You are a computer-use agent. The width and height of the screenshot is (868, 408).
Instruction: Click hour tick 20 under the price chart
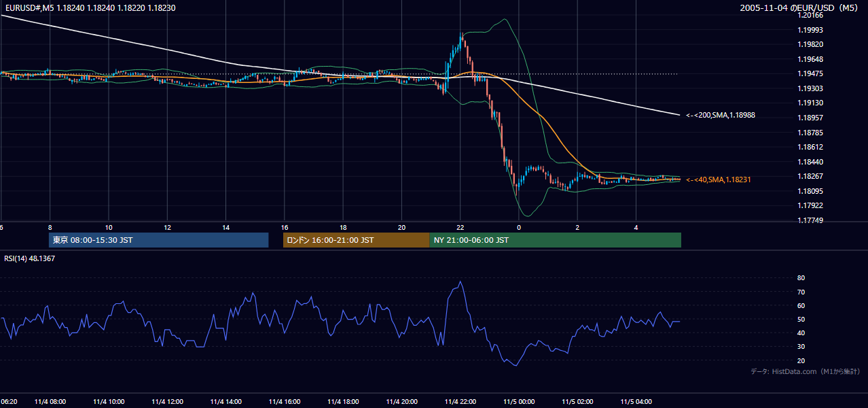(401, 227)
